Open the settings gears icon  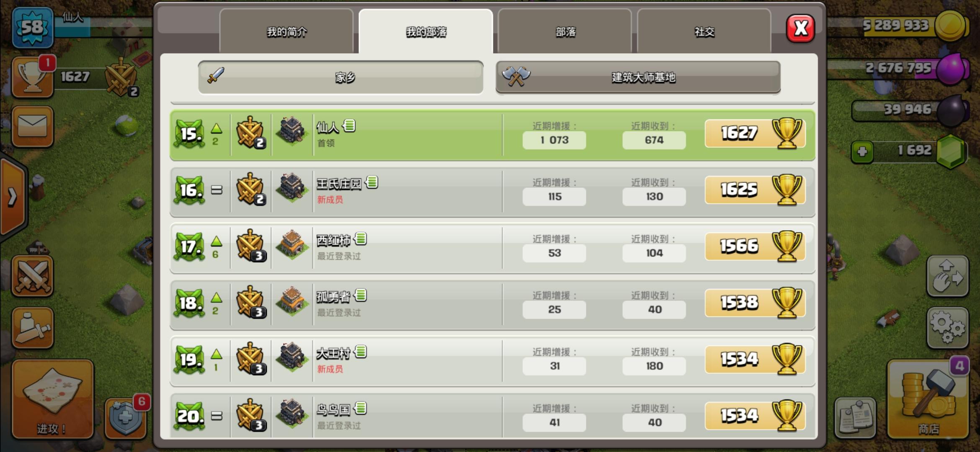pos(948,328)
